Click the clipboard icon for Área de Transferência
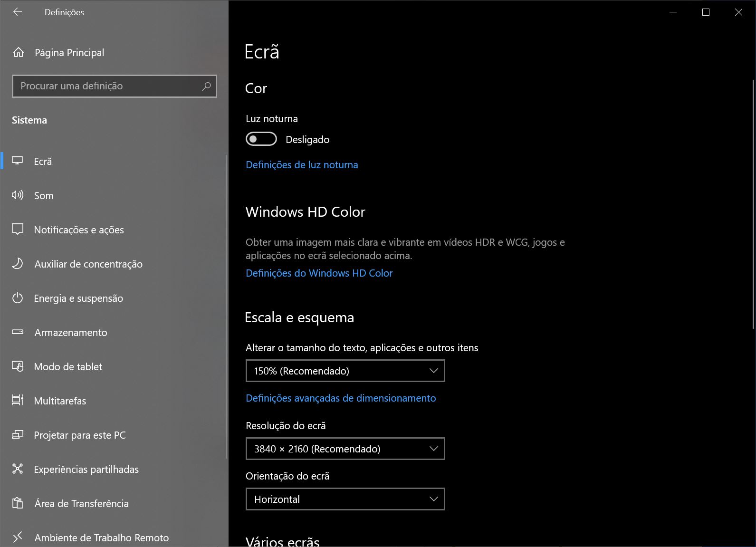The width and height of the screenshot is (756, 547). point(18,503)
